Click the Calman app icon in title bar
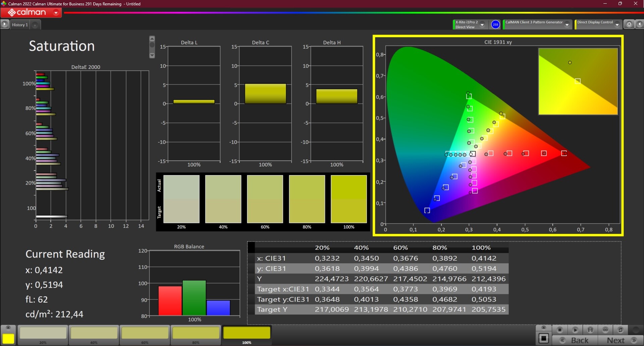Image resolution: width=644 pixels, height=346 pixels. pyautogui.click(x=4, y=4)
